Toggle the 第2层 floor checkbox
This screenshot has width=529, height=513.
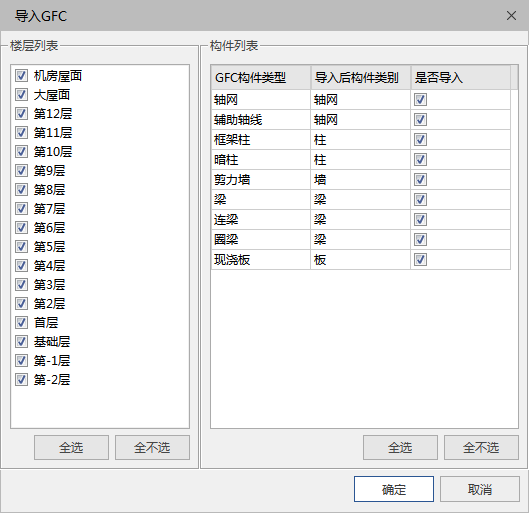(21, 304)
